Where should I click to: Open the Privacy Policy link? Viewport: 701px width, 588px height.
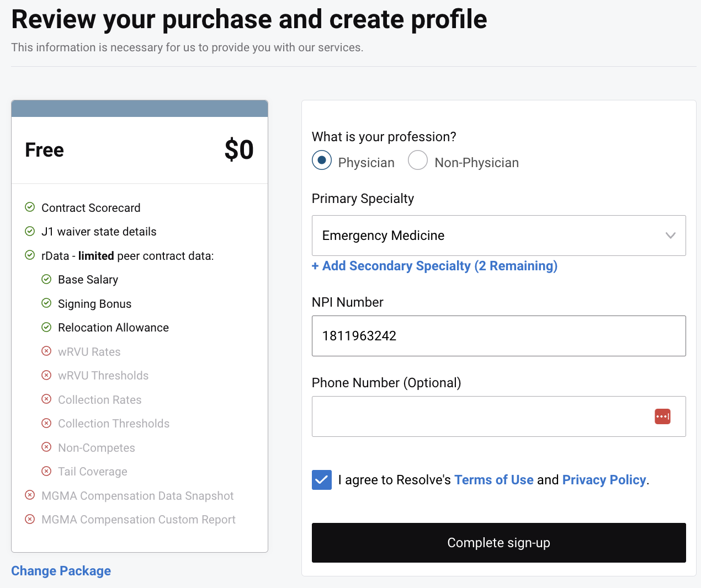[604, 480]
